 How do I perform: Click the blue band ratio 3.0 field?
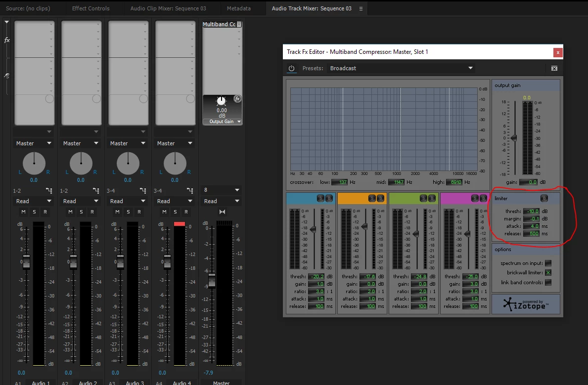pyautogui.click(x=317, y=291)
